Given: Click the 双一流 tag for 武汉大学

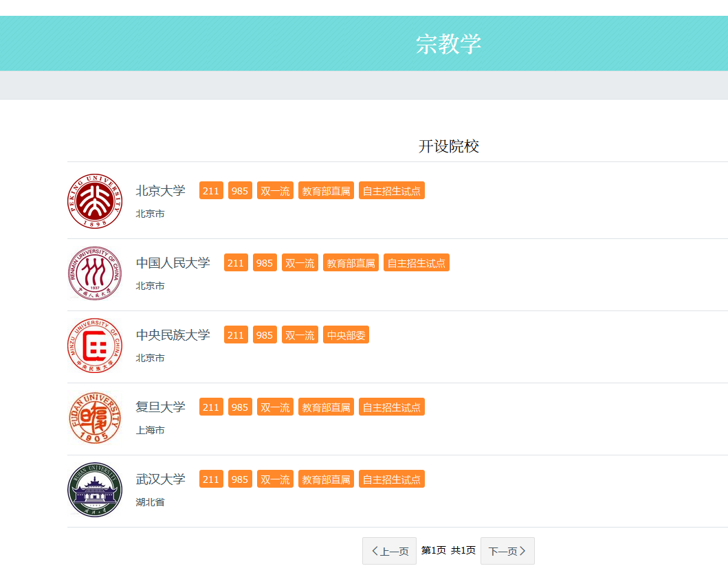Looking at the screenshot, I should 275,479.
